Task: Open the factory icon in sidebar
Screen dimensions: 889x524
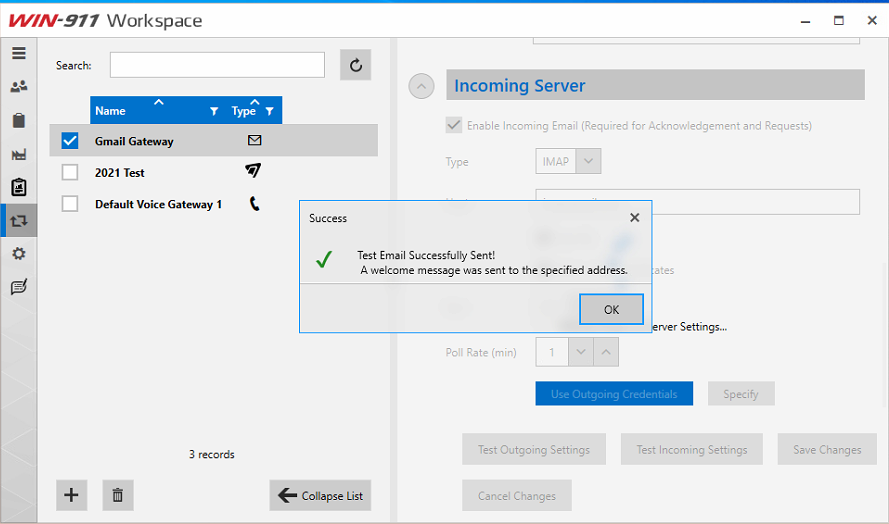Action: [x=18, y=154]
